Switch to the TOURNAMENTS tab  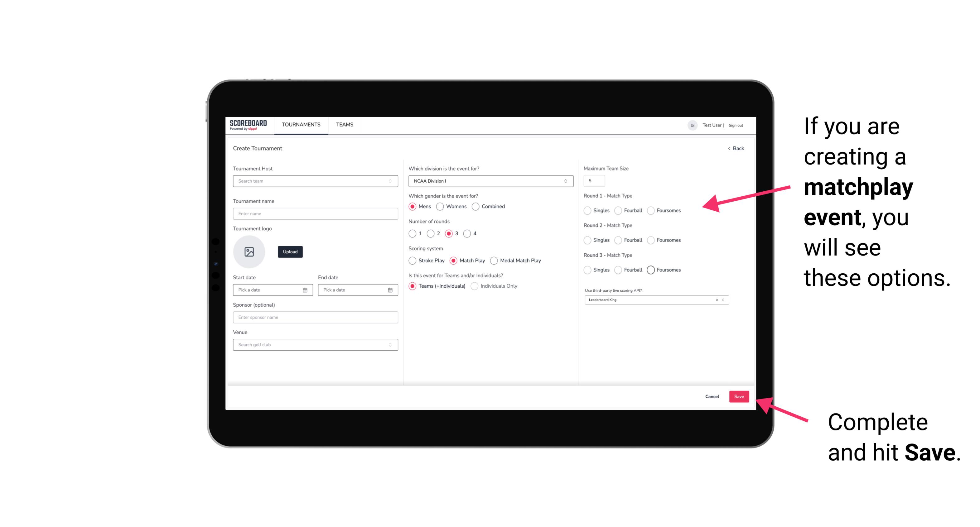click(301, 125)
